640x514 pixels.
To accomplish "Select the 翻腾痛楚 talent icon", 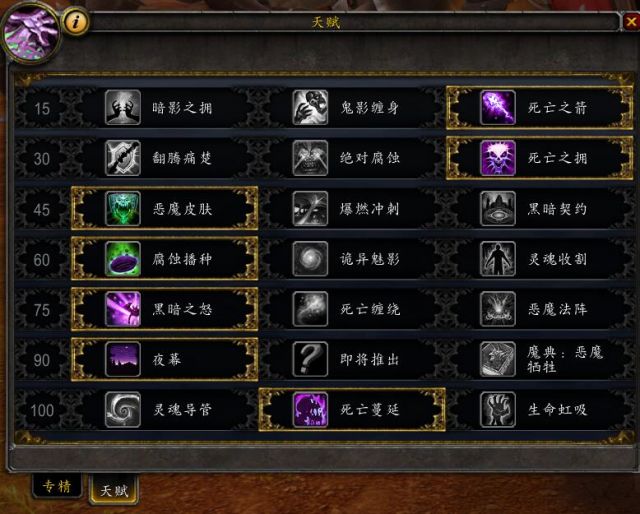I will click(x=123, y=158).
